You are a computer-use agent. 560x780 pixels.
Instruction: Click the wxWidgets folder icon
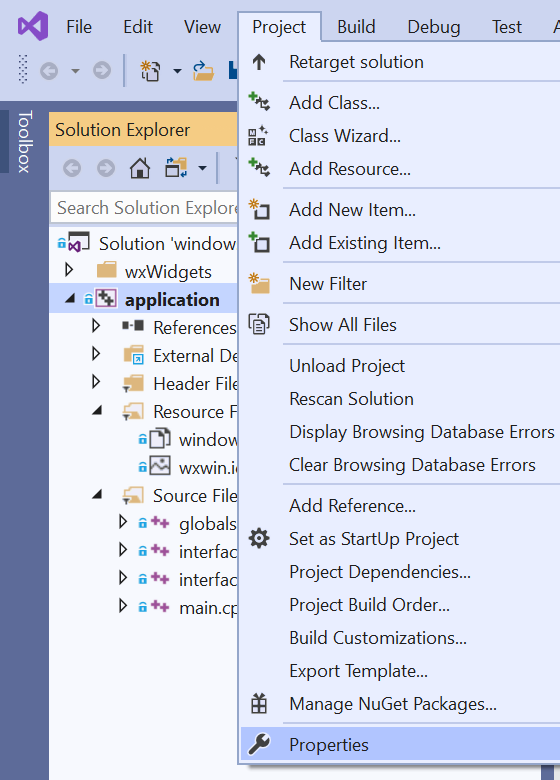[x=106, y=270]
